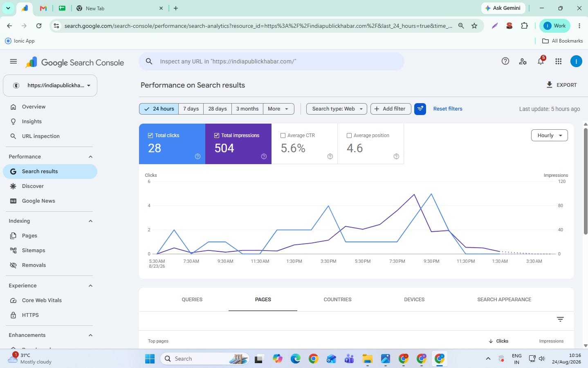Show Average CTR help tooltip icon
The image size is (588, 368).
coord(330,156)
